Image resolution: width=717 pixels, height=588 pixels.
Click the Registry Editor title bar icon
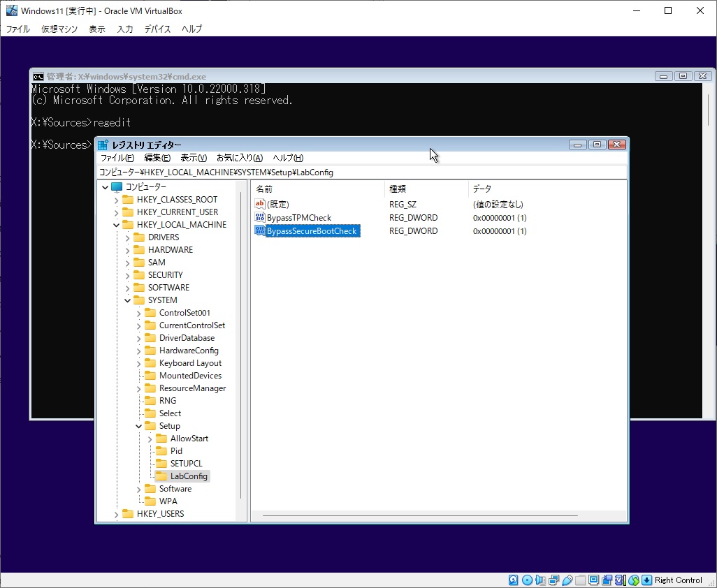tap(103, 145)
